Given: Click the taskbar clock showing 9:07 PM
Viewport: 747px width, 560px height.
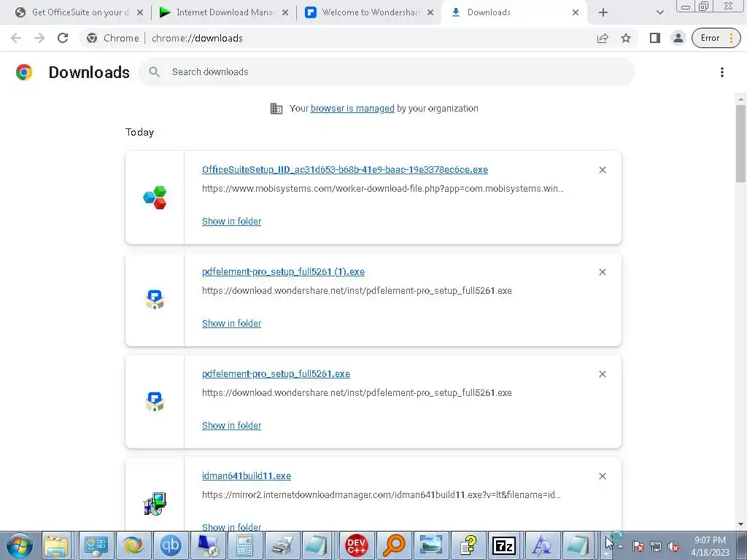Looking at the screenshot, I should tap(710, 546).
